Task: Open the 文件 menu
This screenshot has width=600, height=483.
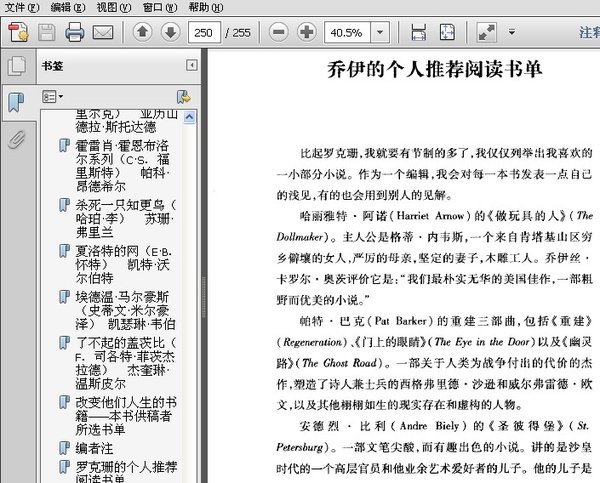Action: 21,7
